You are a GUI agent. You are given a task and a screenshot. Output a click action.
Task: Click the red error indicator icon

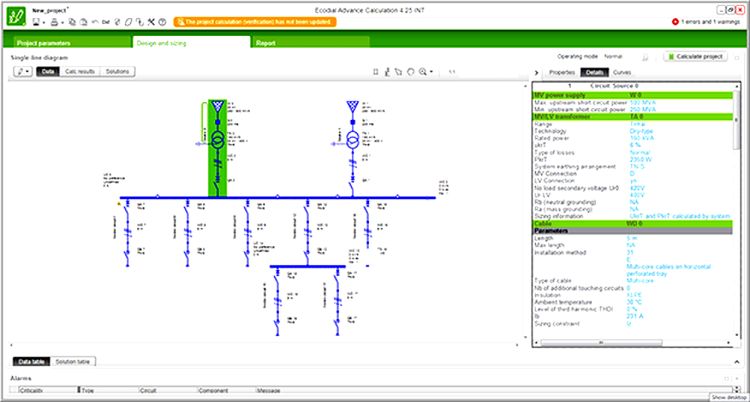click(x=675, y=22)
